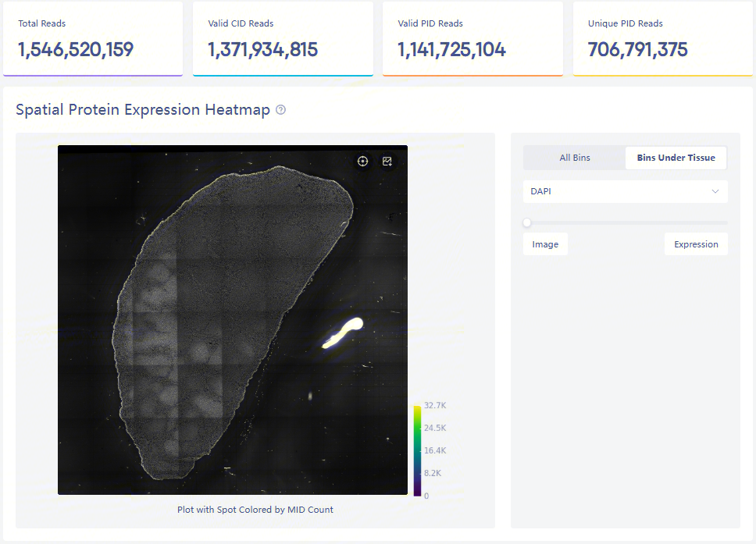Screen dimensions: 756x544
Task: Select the Valid CID Reads card
Action: (283, 39)
